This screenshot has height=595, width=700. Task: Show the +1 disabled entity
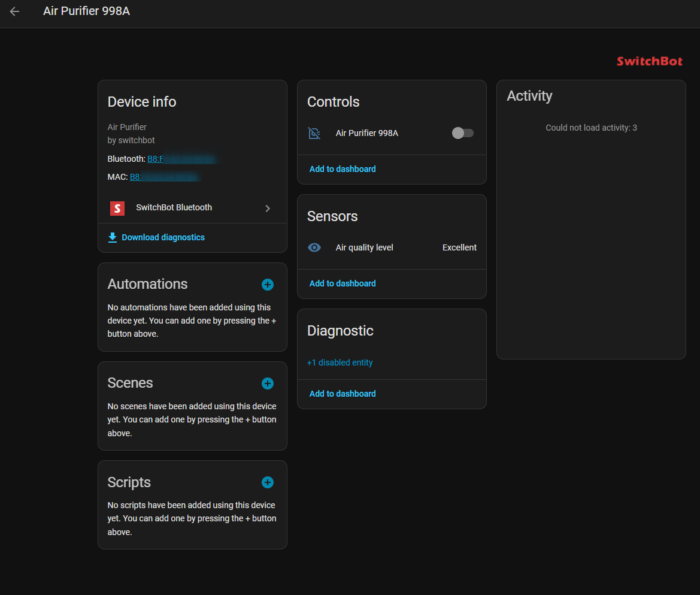[340, 363]
